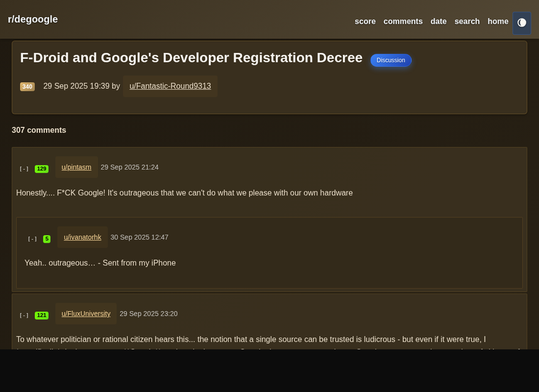Click the 129 score badge on pintasm's comment

point(42,169)
